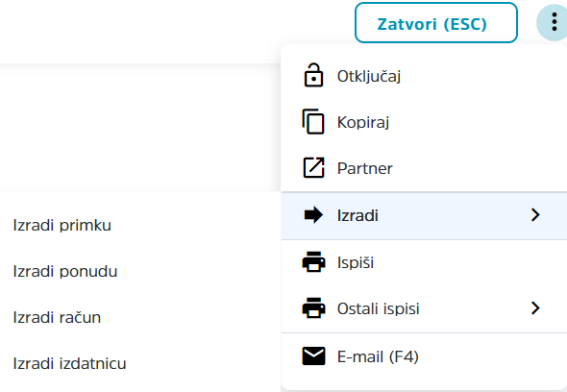Click the envelope E-mail icon
Screen dimensions: 567x392
click(313, 356)
